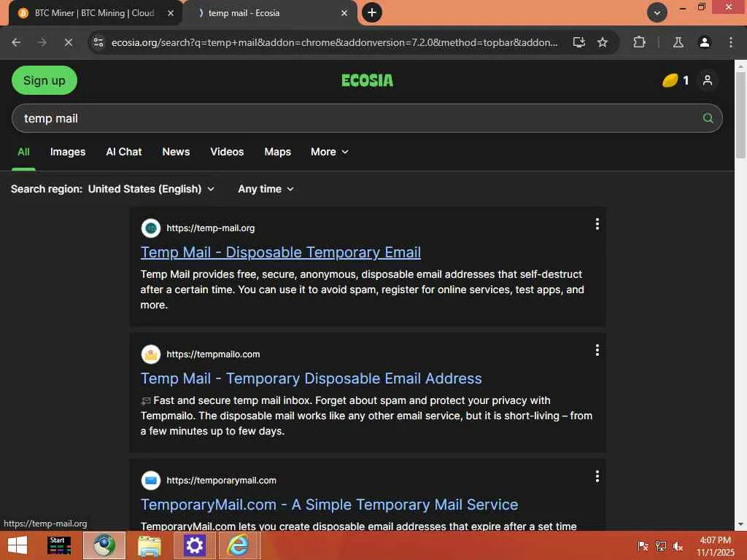This screenshot has height=560, width=747.
Task: Open the Chrome profile avatar
Action: click(705, 42)
